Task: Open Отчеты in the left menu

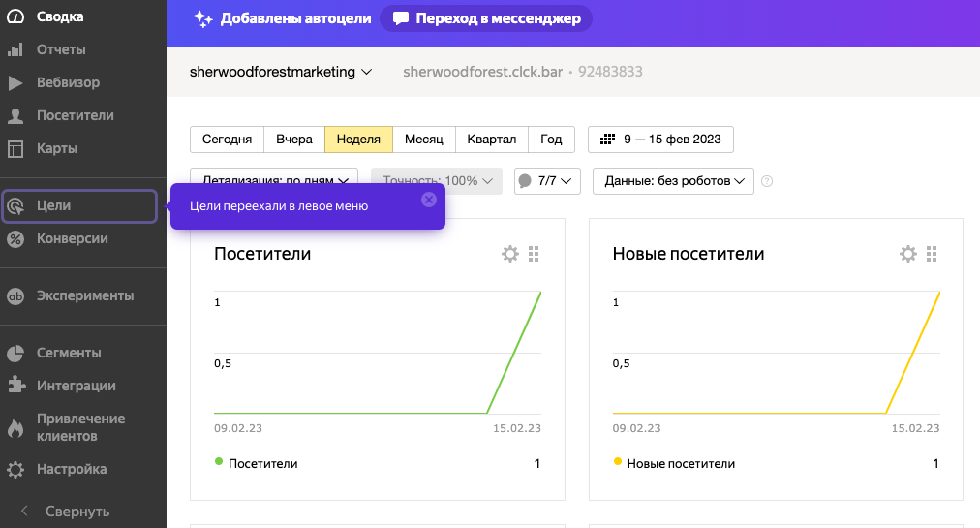Action: (x=61, y=49)
